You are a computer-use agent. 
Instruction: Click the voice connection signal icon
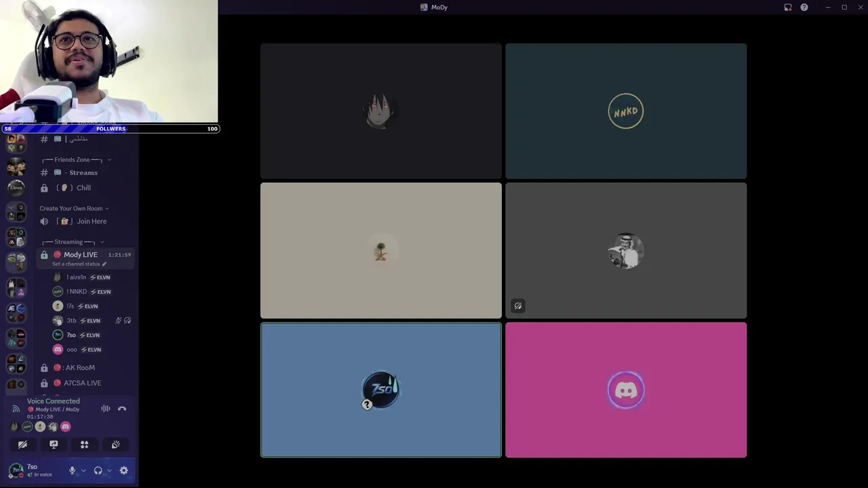tap(16, 409)
